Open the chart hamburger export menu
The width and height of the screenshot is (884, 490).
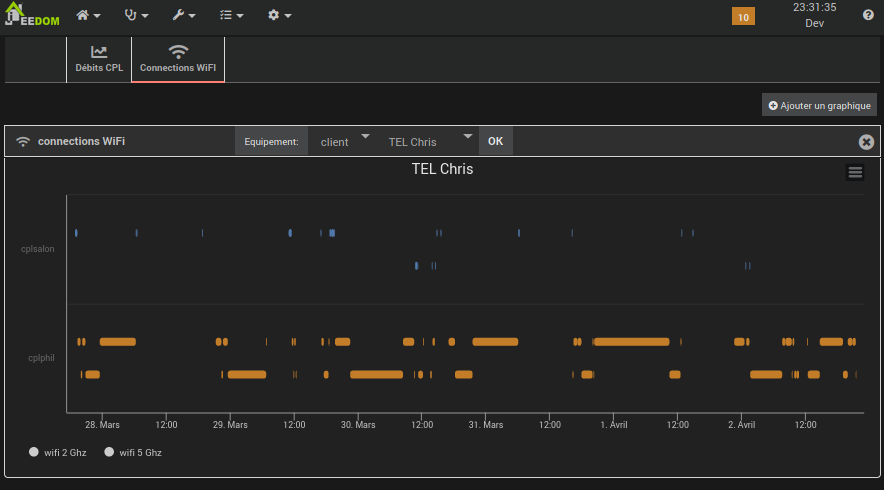pos(855,172)
